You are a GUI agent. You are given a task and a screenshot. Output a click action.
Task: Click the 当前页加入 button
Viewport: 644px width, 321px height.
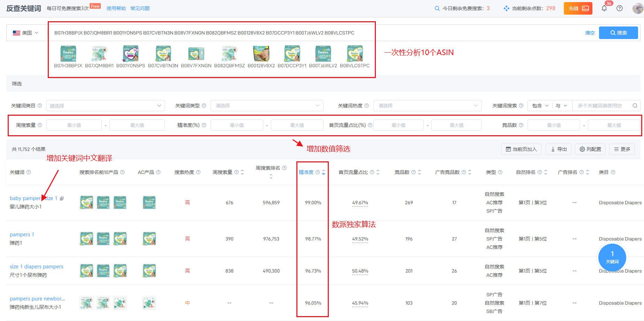coord(521,149)
